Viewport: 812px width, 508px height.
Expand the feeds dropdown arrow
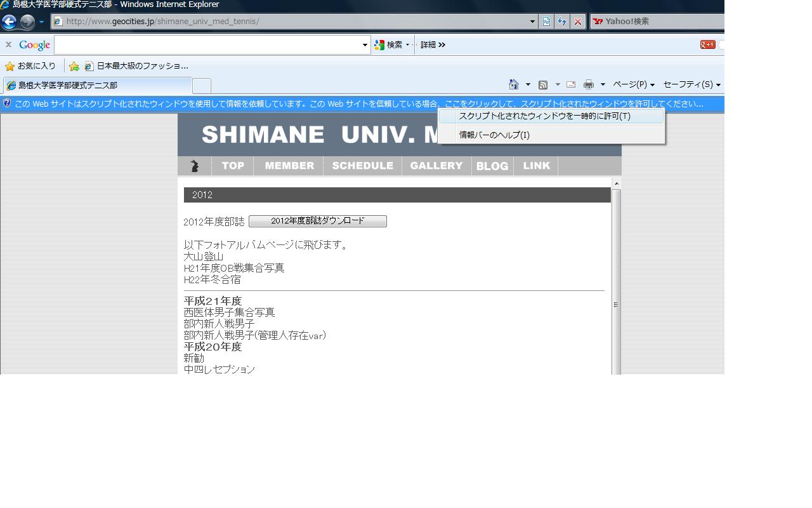pos(558,84)
